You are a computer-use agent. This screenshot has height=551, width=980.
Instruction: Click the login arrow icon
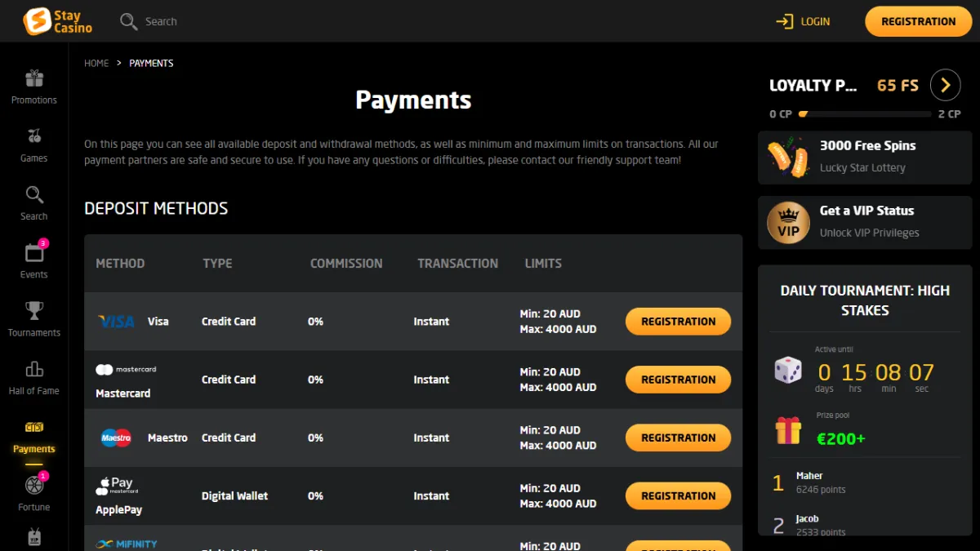click(x=785, y=21)
